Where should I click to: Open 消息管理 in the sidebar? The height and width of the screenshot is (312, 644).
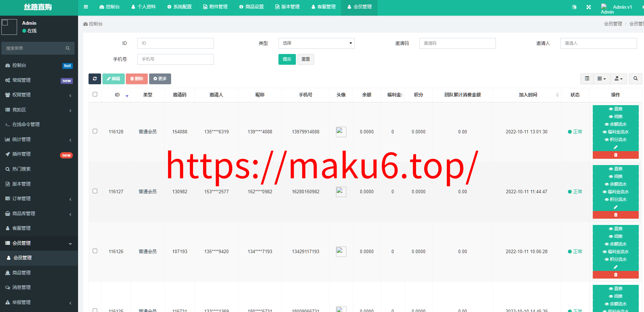[x=39, y=287]
